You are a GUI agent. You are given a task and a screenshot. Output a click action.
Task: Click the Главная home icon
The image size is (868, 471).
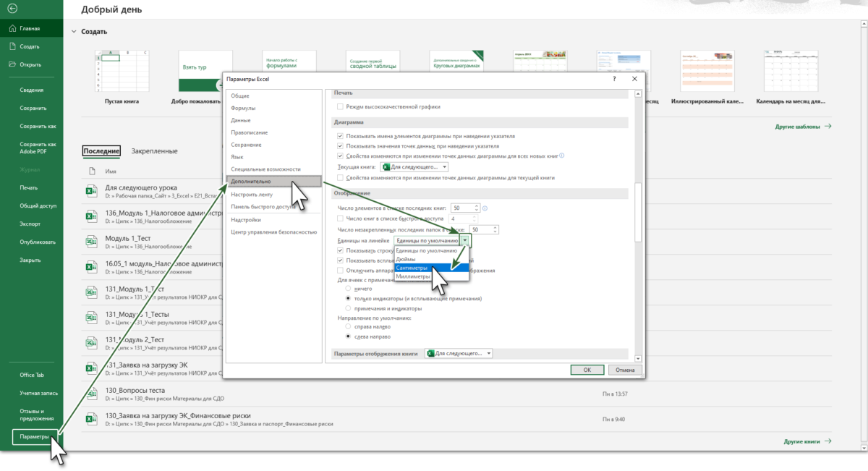coord(12,29)
